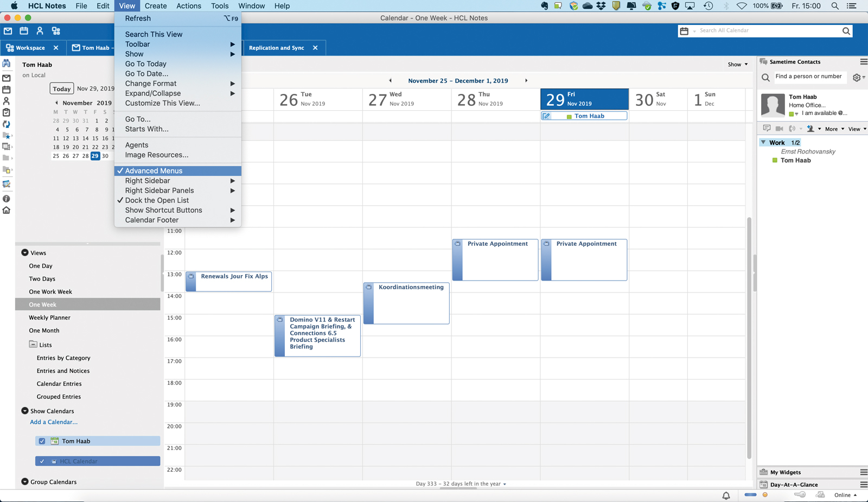Choose Customize This View... menu entry
Image resolution: width=868 pixels, height=502 pixels.
[x=178, y=103]
